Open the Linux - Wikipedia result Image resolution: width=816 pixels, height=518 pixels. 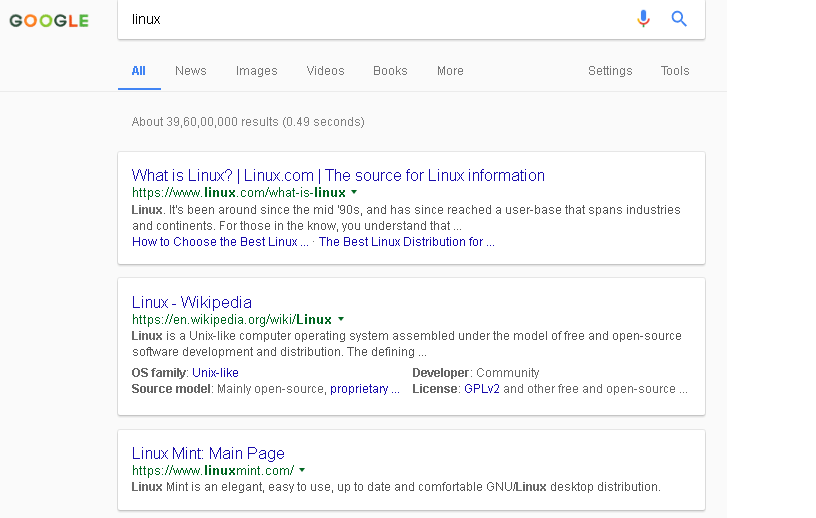pyautogui.click(x=192, y=302)
